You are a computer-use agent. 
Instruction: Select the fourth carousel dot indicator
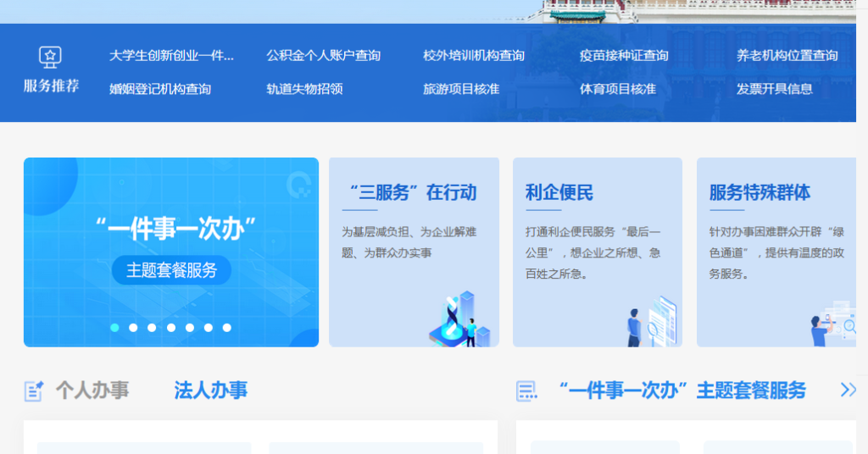tap(170, 328)
